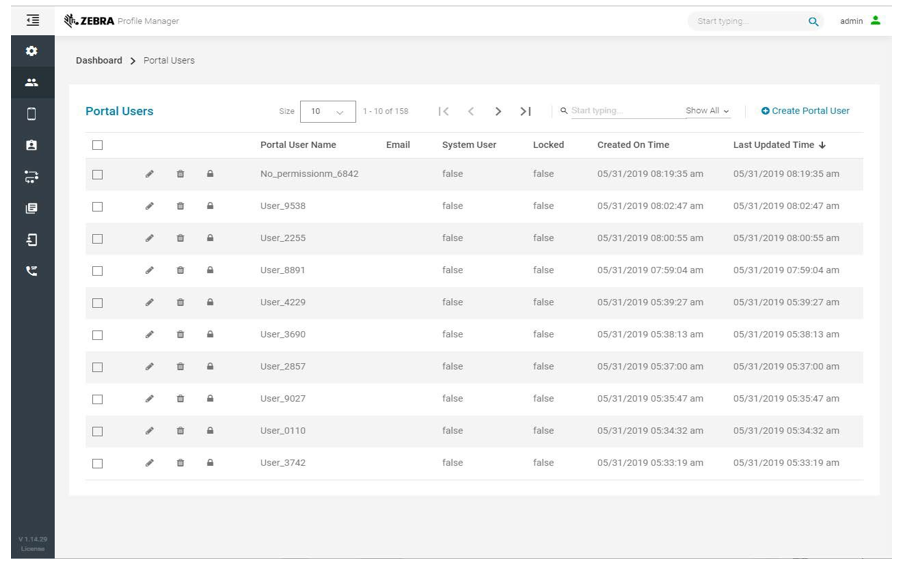Jump to the last page of users
The height and width of the screenshot is (564, 903).
pyautogui.click(x=525, y=111)
